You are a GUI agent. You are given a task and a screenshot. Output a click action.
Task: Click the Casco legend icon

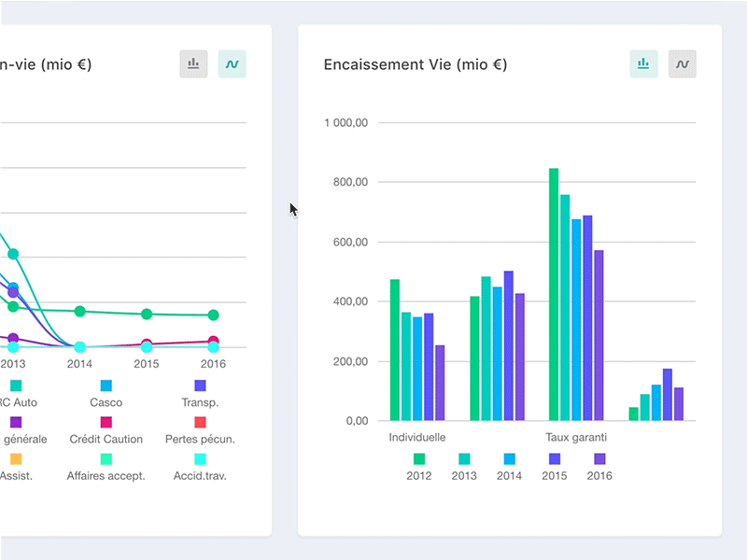pos(106,385)
